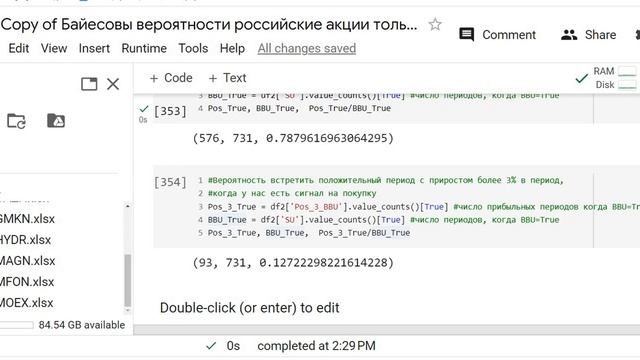Click the notebook title to rename it

(209, 24)
